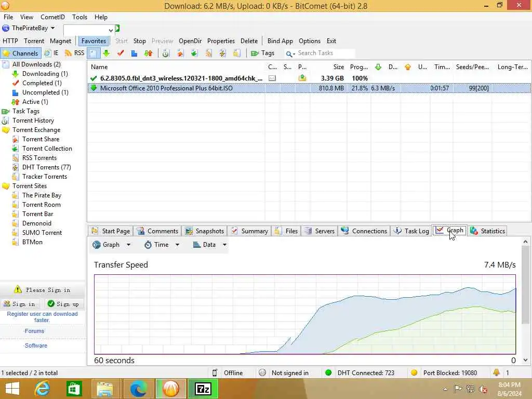The width and height of the screenshot is (532, 399).
Task: Click the Torrent Collection toolbar icon
Action: coord(194,54)
